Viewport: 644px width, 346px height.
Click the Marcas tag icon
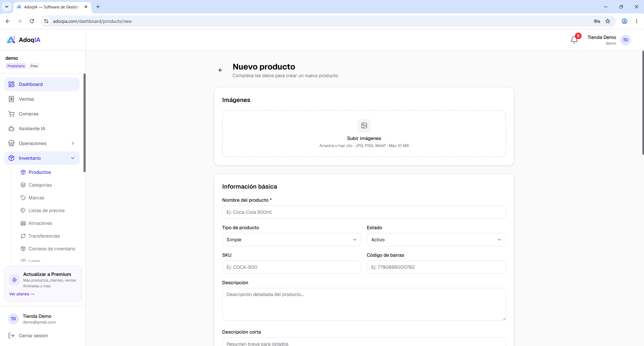pos(23,198)
